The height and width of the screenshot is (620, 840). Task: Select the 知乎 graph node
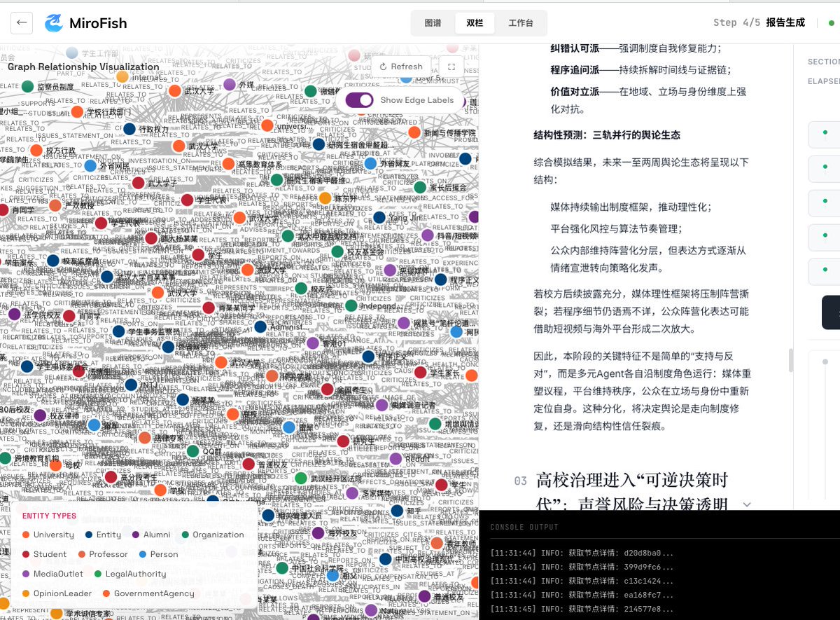(x=397, y=511)
